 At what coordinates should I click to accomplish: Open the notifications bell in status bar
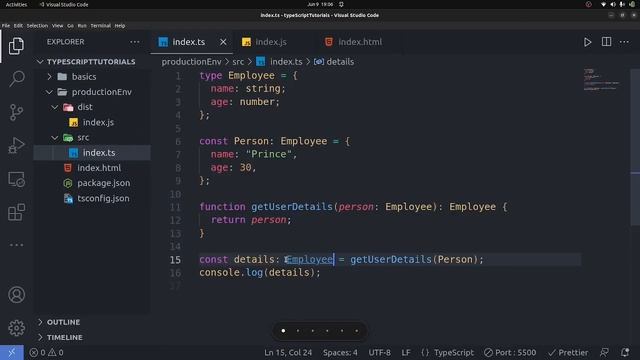[x=625, y=352]
